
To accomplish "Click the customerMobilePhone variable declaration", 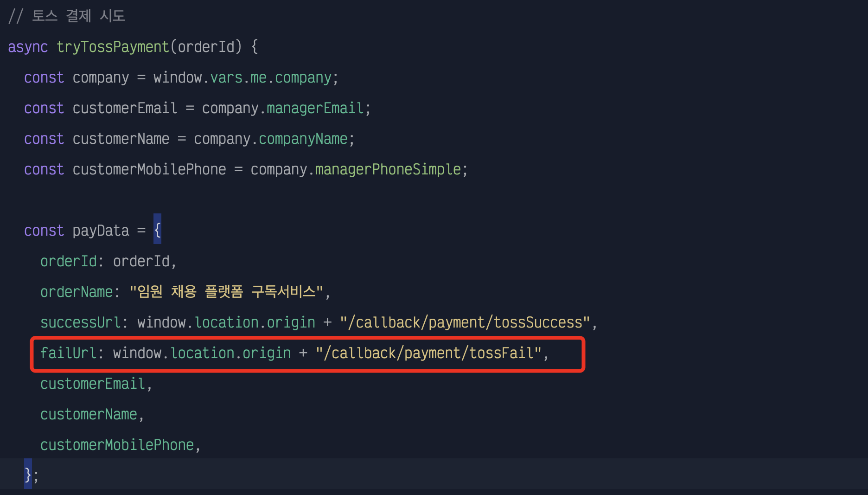I will click(x=149, y=169).
